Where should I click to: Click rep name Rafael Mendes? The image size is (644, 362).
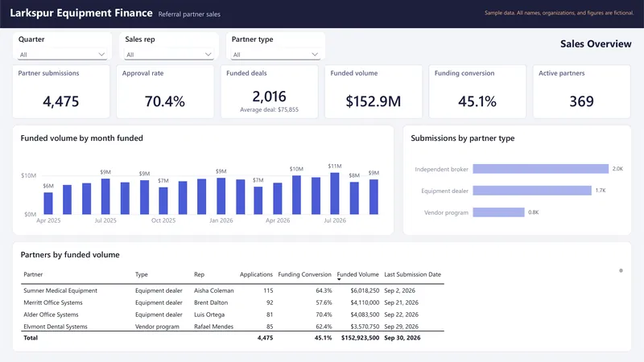[x=213, y=327]
